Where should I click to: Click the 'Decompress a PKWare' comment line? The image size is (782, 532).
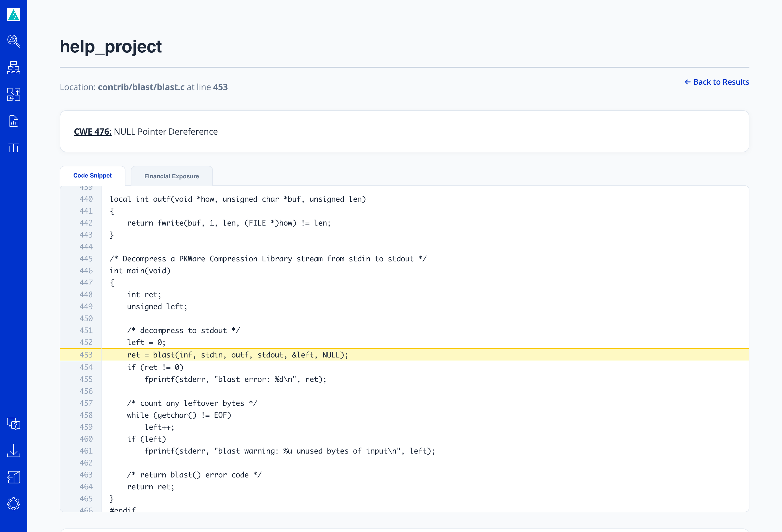pos(268,259)
